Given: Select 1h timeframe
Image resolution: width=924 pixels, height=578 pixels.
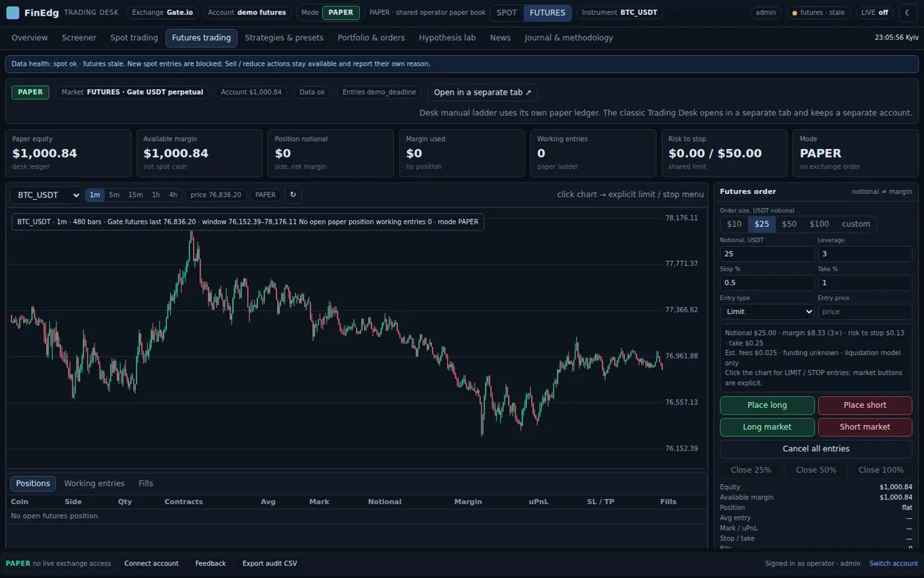Looking at the screenshot, I should click(x=156, y=195).
